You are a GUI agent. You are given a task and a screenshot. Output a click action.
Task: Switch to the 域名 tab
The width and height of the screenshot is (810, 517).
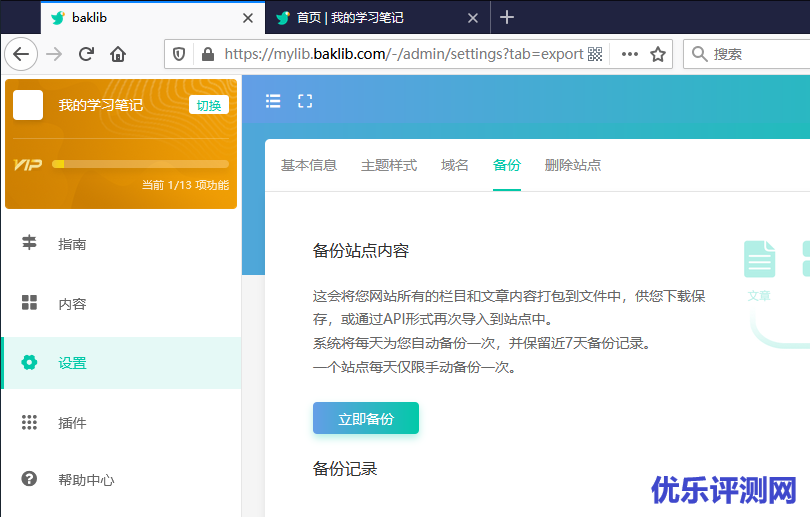(455, 165)
